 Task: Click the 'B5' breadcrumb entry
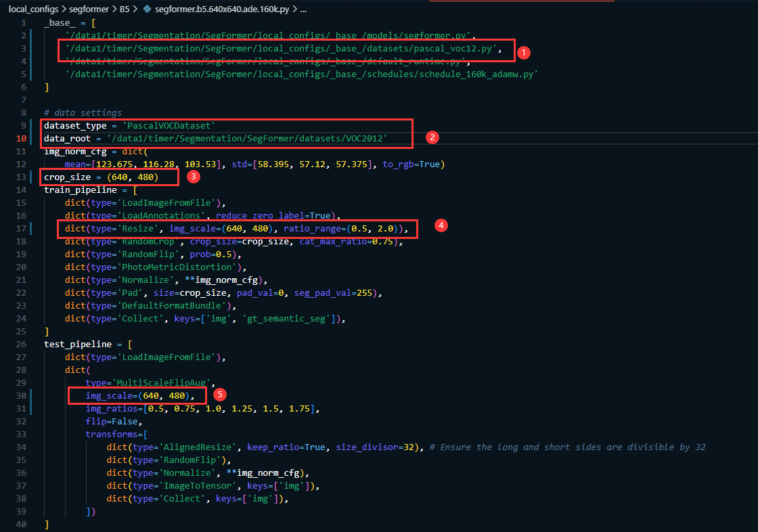click(x=125, y=10)
